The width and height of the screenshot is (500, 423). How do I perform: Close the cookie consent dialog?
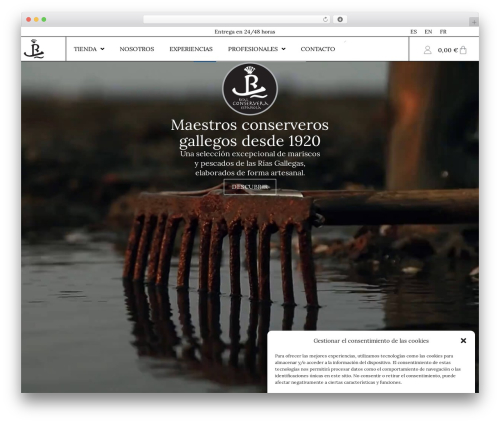tap(463, 341)
